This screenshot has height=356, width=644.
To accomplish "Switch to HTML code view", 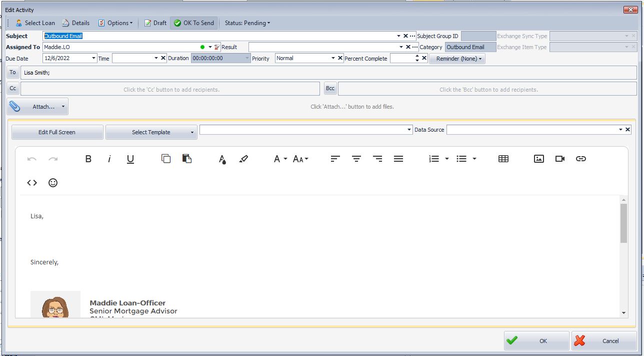I will tap(31, 183).
